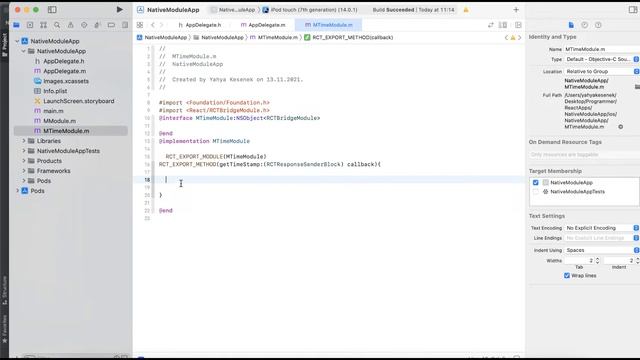Open the Text Encoding dropdown
The width and height of the screenshot is (640, 360).
click(x=602, y=228)
